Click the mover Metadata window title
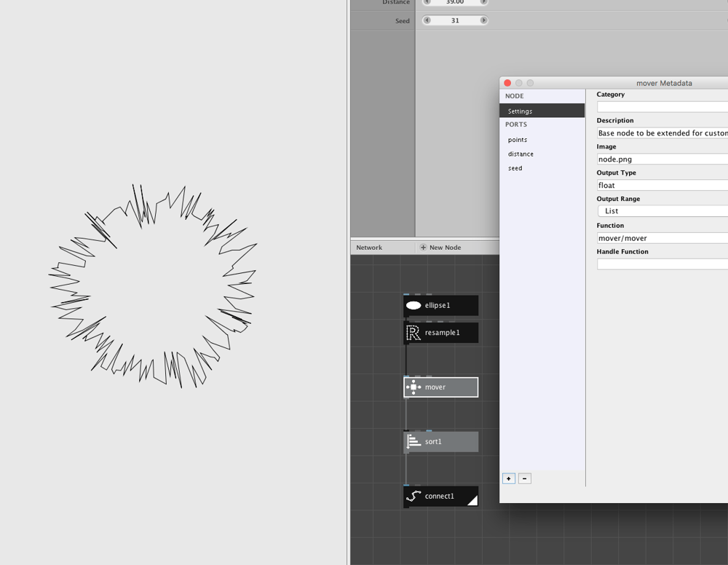728x565 pixels. tap(664, 83)
